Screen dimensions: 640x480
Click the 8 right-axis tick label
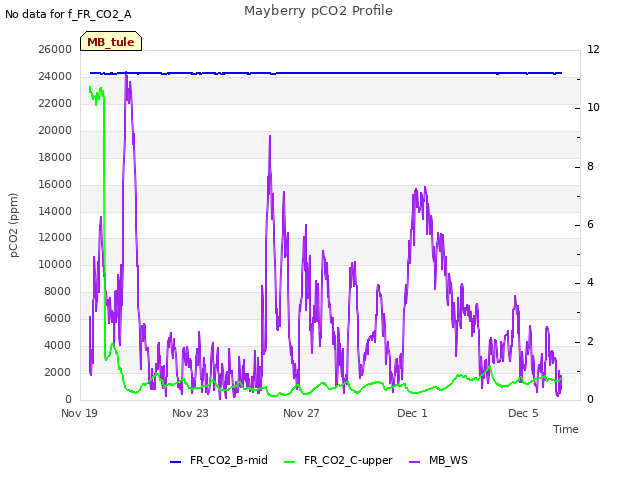(591, 167)
